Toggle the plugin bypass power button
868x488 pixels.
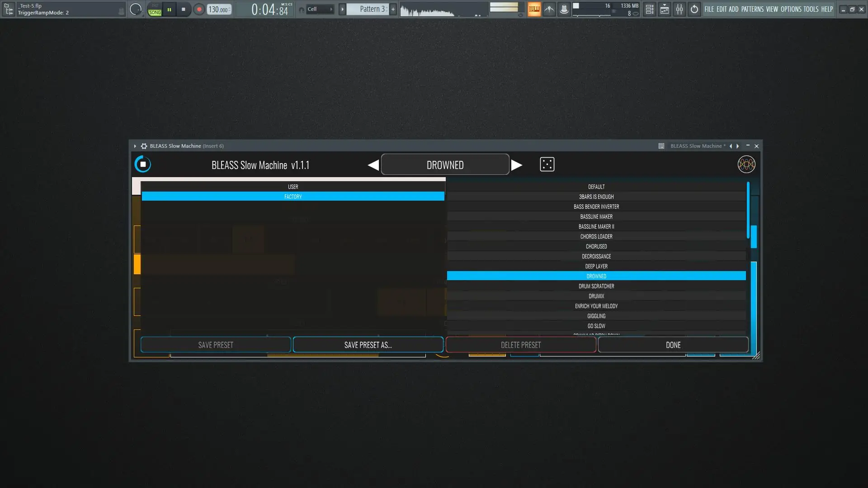[x=143, y=164]
